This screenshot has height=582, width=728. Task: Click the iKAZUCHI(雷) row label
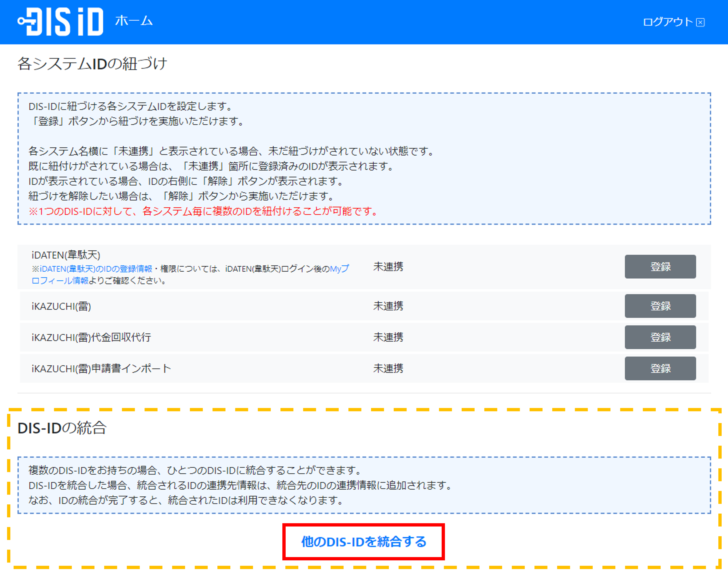tap(61, 306)
